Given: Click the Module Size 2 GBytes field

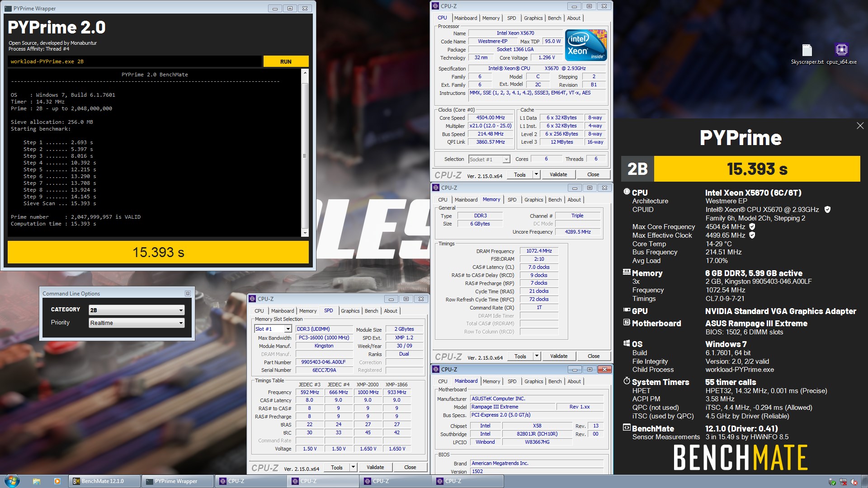Looking at the screenshot, I should click(404, 329).
